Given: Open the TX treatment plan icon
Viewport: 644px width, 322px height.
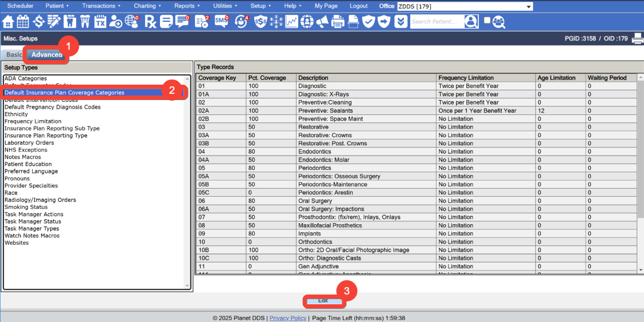Looking at the screenshot, I should pos(100,21).
